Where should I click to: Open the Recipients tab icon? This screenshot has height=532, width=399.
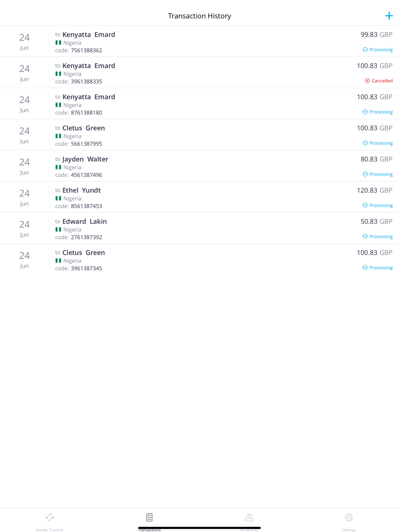[249, 517]
